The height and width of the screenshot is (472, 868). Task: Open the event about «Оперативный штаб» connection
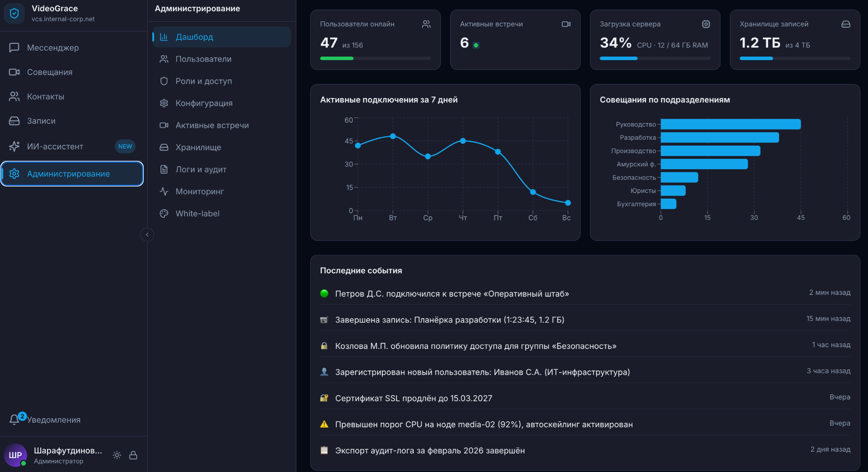(585, 293)
